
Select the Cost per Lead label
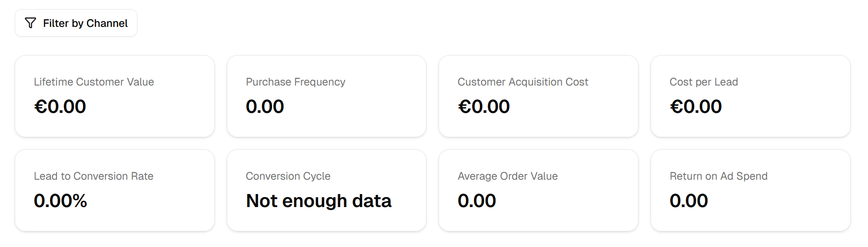click(x=704, y=82)
